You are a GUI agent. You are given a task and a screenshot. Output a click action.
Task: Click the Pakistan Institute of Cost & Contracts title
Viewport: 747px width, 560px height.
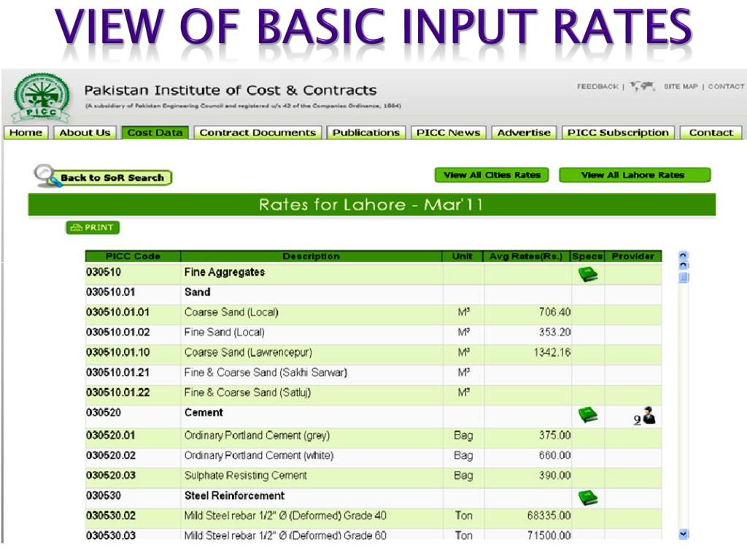tap(231, 90)
